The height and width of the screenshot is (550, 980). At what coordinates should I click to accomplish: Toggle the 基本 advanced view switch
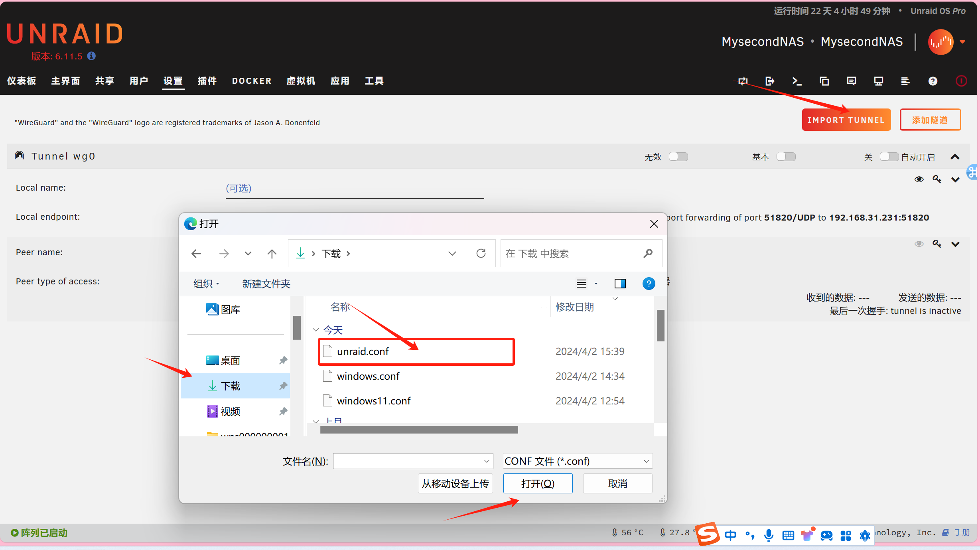point(786,157)
